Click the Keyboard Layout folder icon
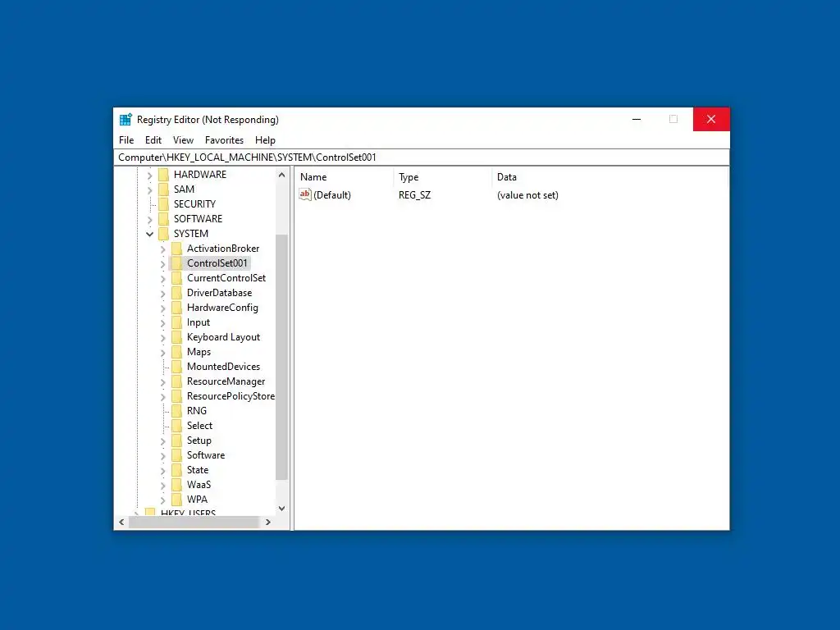The height and width of the screenshot is (630, 840). pos(177,337)
